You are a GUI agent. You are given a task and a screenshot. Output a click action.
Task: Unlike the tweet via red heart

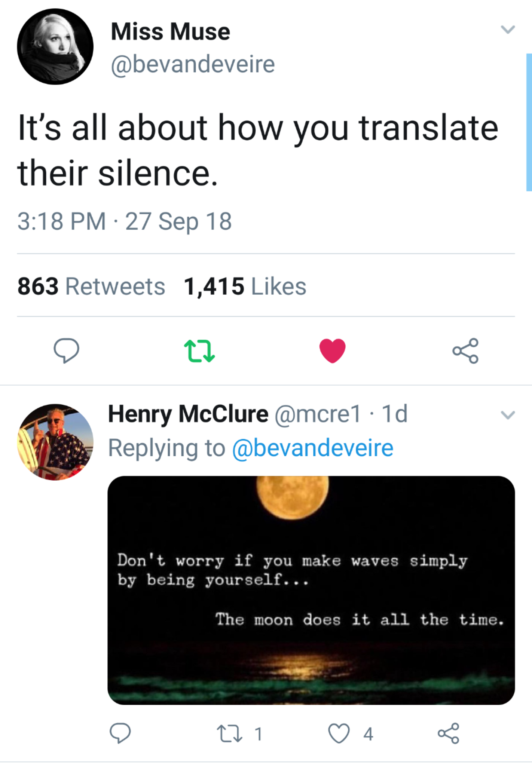[x=332, y=350]
